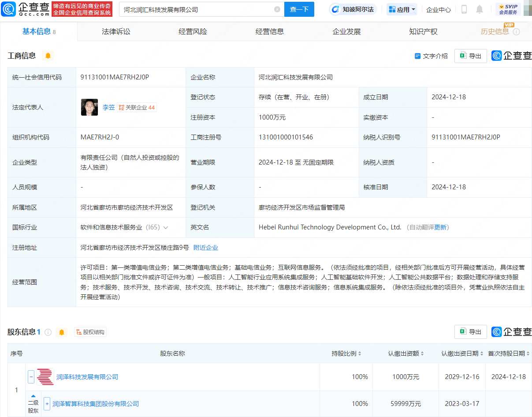Click the 企查查 logo beside the 工商信息 export button
Image resolution: width=532 pixels, height=417 pixels.
click(512, 56)
